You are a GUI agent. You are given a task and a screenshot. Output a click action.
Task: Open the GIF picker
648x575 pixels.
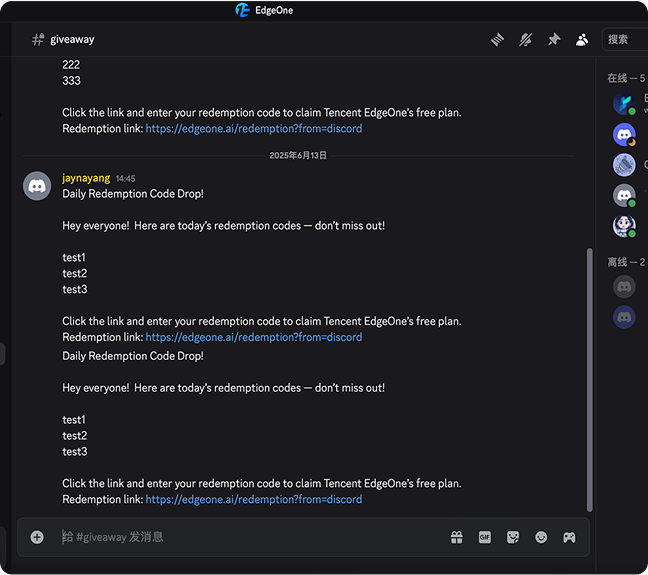[485, 537]
